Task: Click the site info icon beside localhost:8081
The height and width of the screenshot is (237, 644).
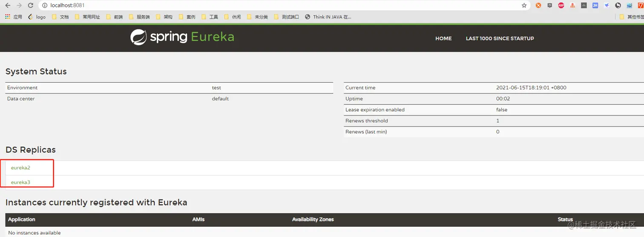Action: pos(45,6)
